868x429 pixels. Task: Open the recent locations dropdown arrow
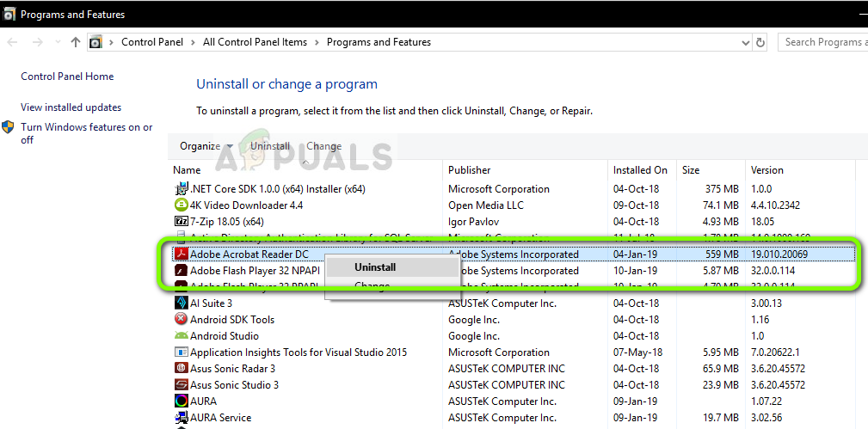click(x=58, y=42)
